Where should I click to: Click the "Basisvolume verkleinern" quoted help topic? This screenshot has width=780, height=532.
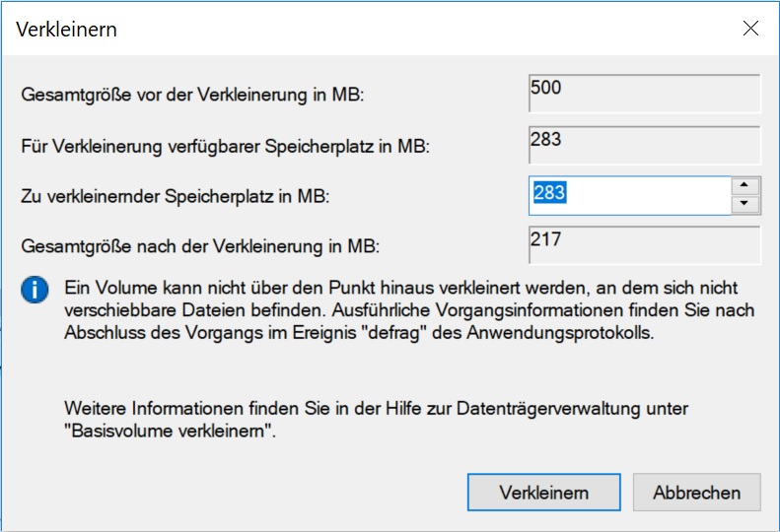[167, 432]
